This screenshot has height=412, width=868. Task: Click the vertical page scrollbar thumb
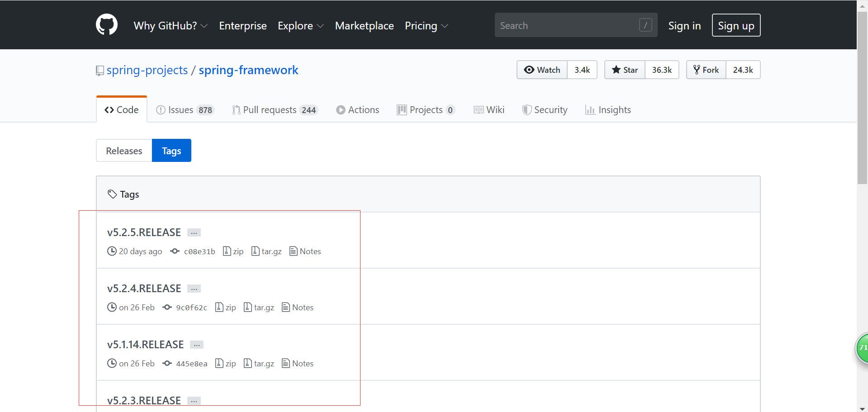click(862, 97)
